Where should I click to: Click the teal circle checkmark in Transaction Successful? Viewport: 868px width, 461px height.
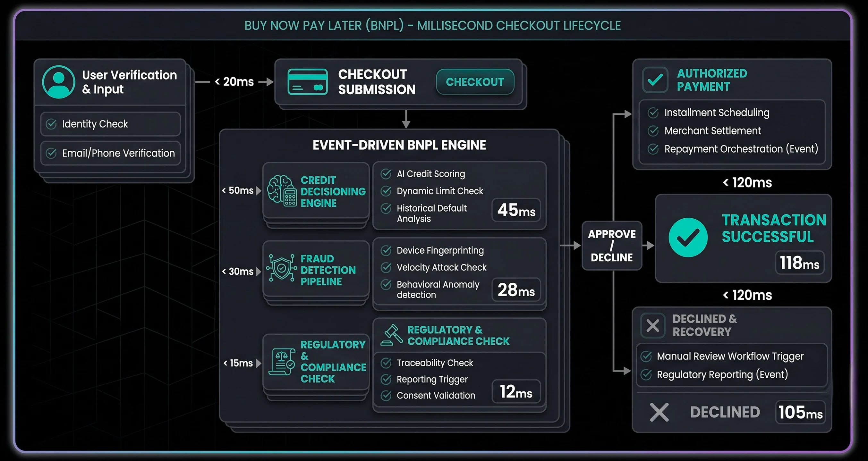688,238
